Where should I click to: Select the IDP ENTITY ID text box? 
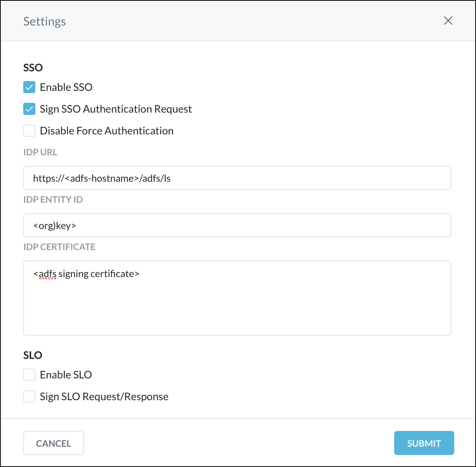(x=236, y=225)
